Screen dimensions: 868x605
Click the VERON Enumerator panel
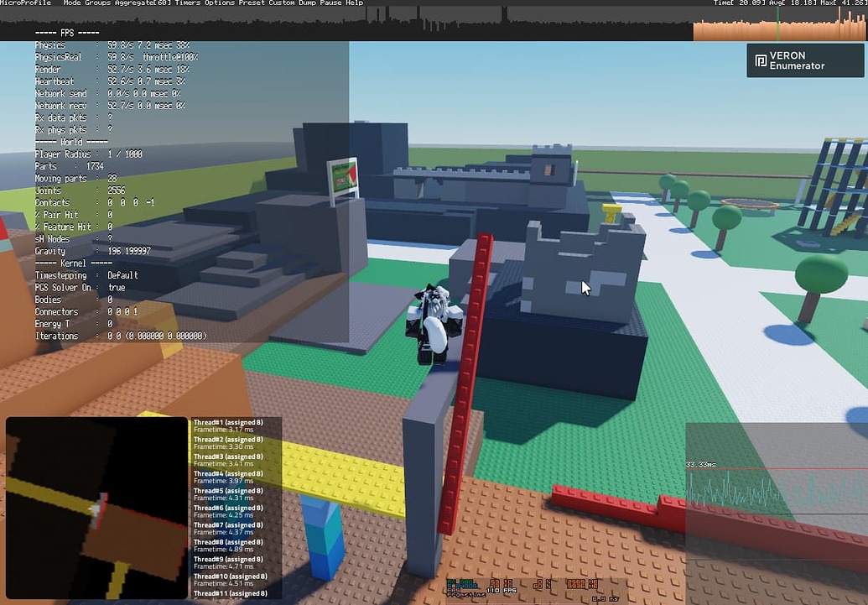(803, 60)
